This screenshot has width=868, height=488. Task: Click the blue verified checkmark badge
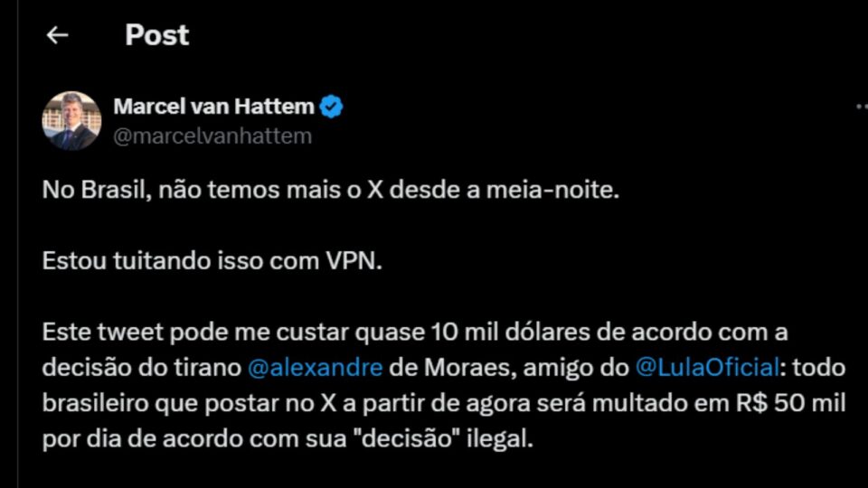click(x=331, y=107)
